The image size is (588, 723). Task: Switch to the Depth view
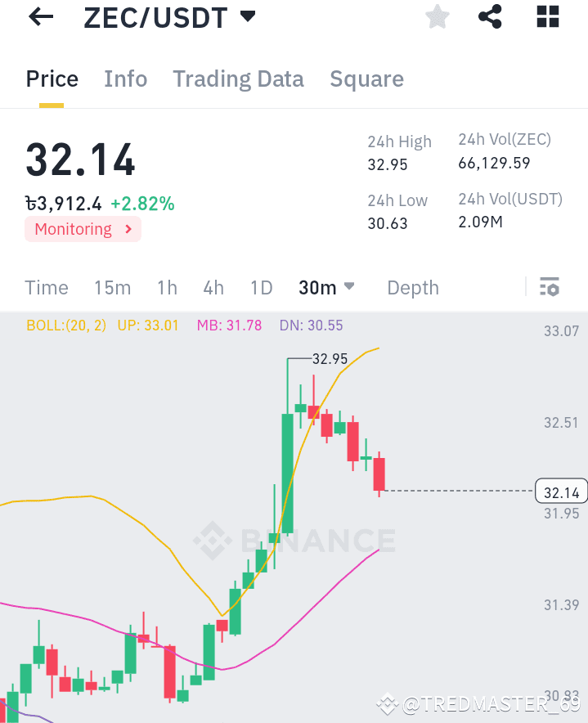click(412, 287)
